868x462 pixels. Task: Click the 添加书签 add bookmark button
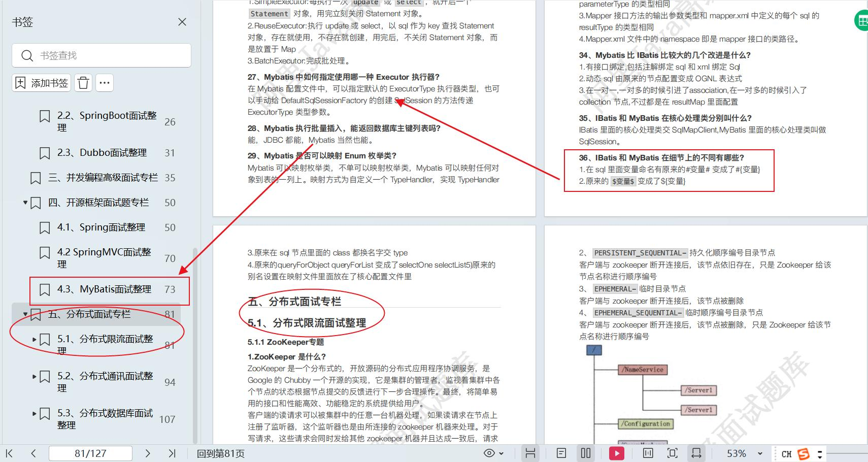pos(42,83)
